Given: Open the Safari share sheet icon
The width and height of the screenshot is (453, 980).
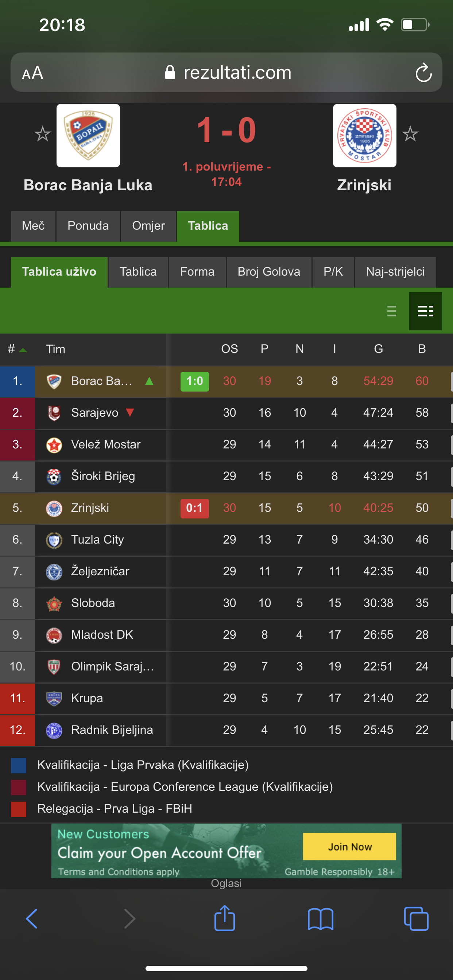Looking at the screenshot, I should tap(225, 918).
